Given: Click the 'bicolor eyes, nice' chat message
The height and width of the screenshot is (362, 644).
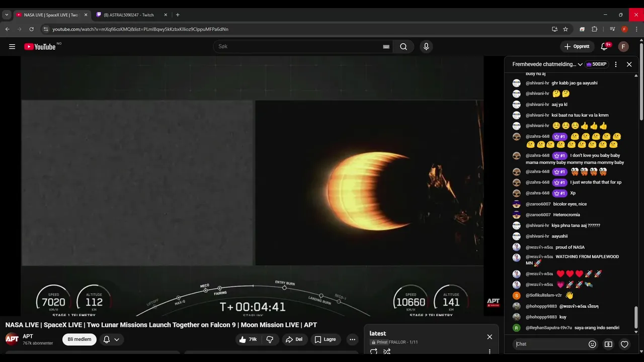Looking at the screenshot, I should click(x=570, y=204).
